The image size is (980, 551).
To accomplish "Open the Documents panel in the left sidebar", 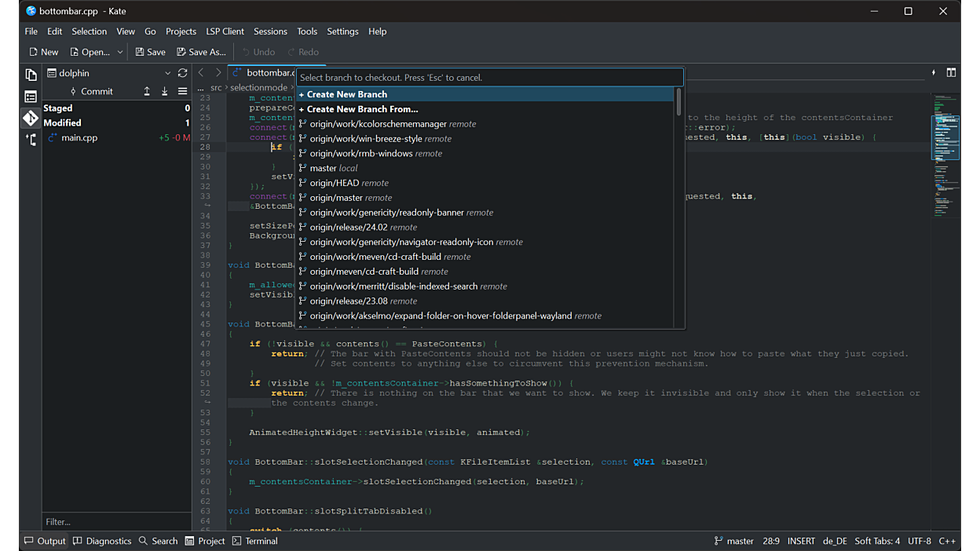I will point(31,75).
